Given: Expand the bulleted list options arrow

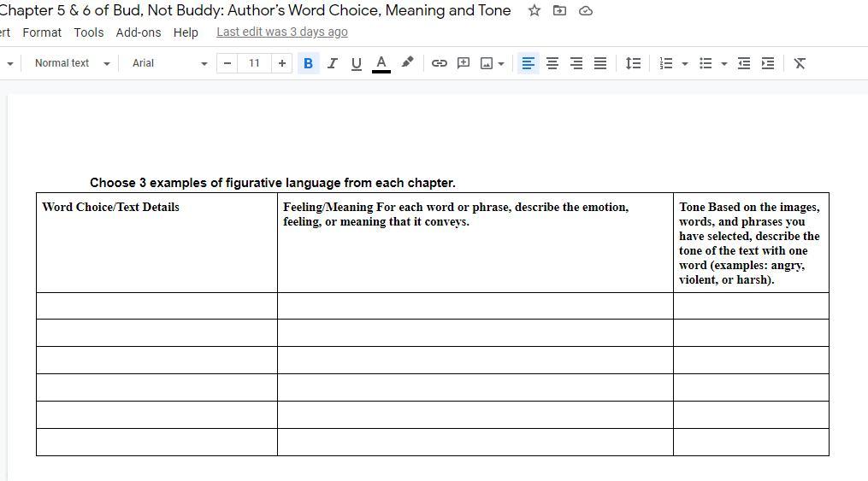Looking at the screenshot, I should coord(724,63).
